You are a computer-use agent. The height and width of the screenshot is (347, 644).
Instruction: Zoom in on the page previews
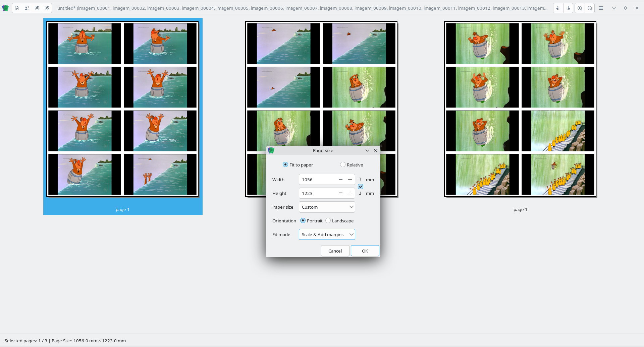pyautogui.click(x=579, y=8)
